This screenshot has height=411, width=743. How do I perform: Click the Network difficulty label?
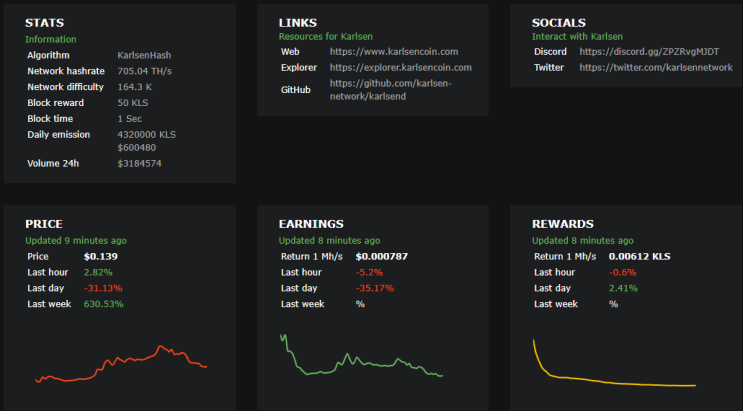[x=65, y=87]
